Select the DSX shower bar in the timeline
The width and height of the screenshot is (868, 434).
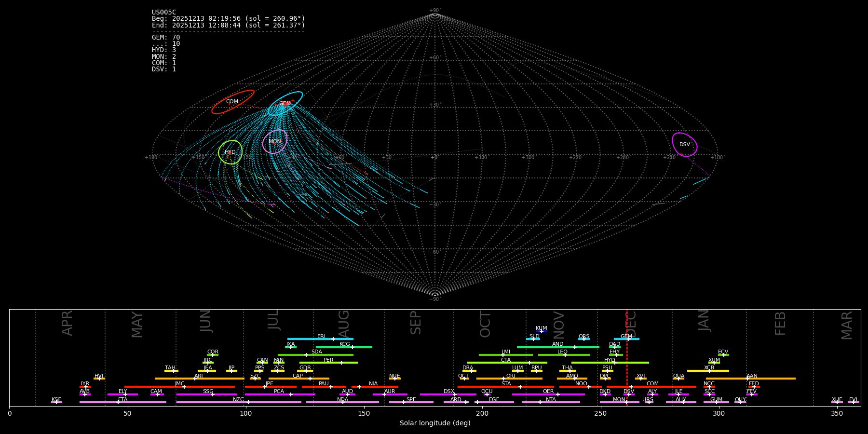448,394
